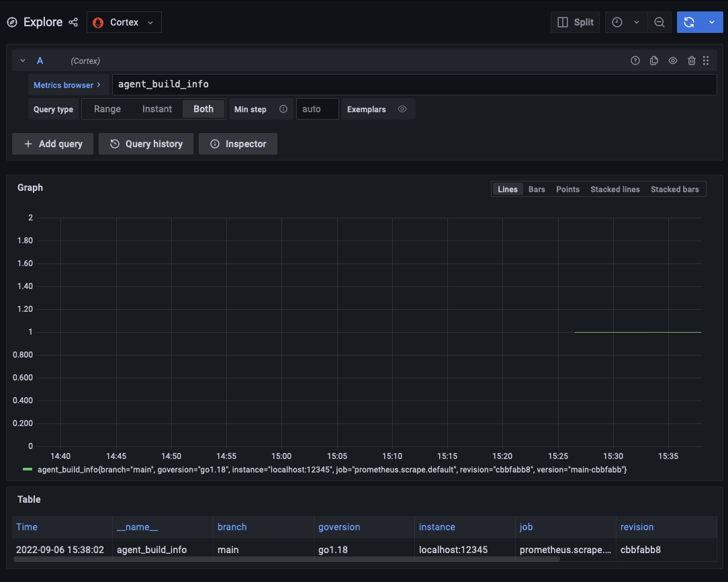Open the time picker clock icon
The image size is (728, 582).
point(617,22)
